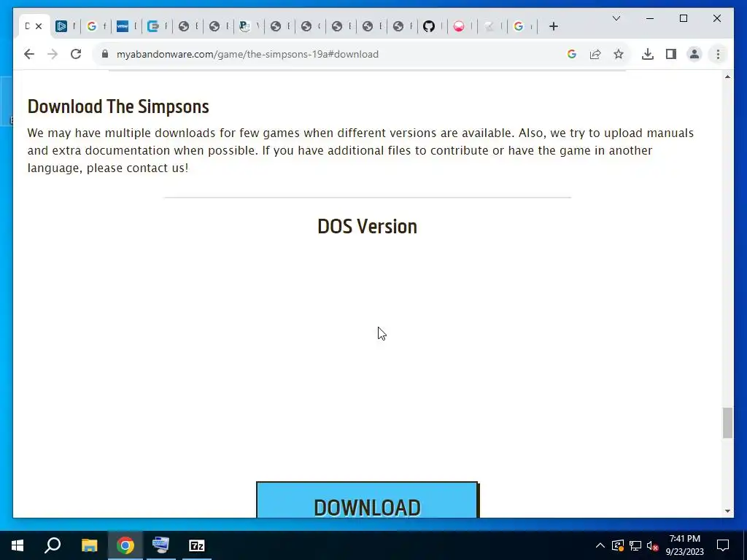747x560 pixels.
Task: Go back to previous page
Action: point(29,54)
